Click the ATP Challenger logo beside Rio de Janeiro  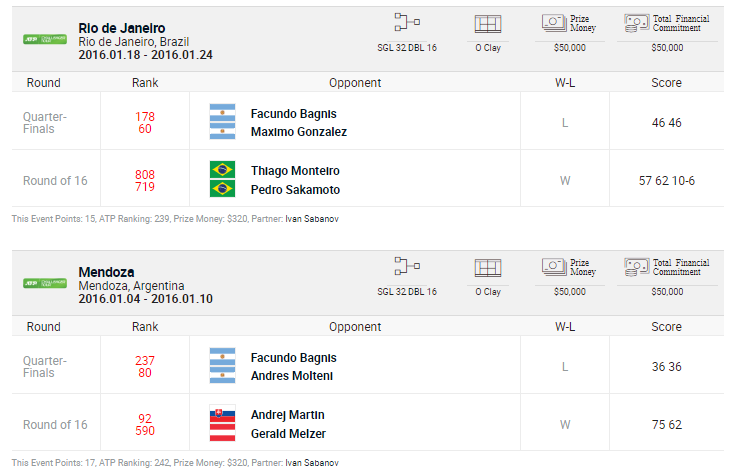(45, 39)
